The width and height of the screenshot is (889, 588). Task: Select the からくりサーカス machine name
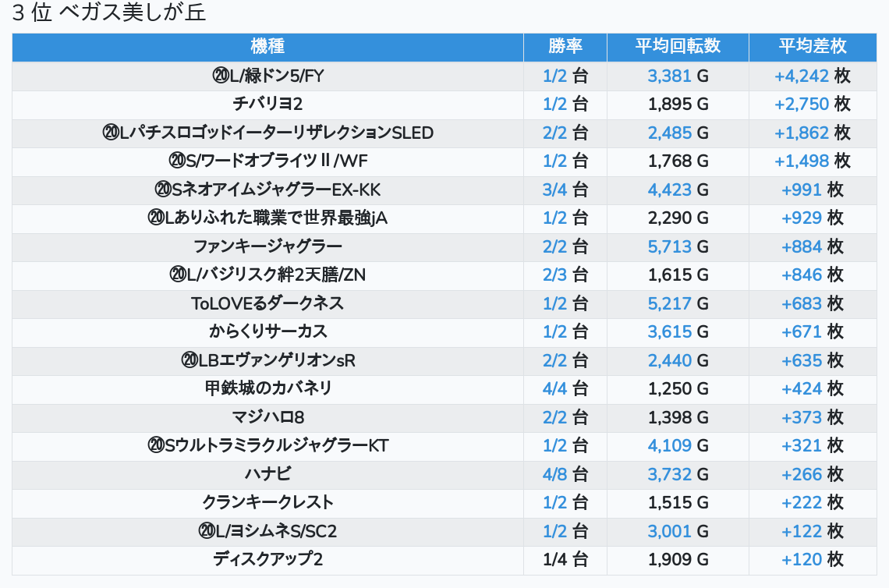(267, 332)
